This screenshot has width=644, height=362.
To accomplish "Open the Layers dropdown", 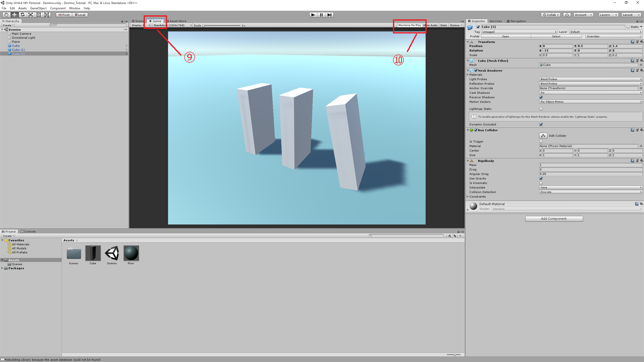I will 608,15.
